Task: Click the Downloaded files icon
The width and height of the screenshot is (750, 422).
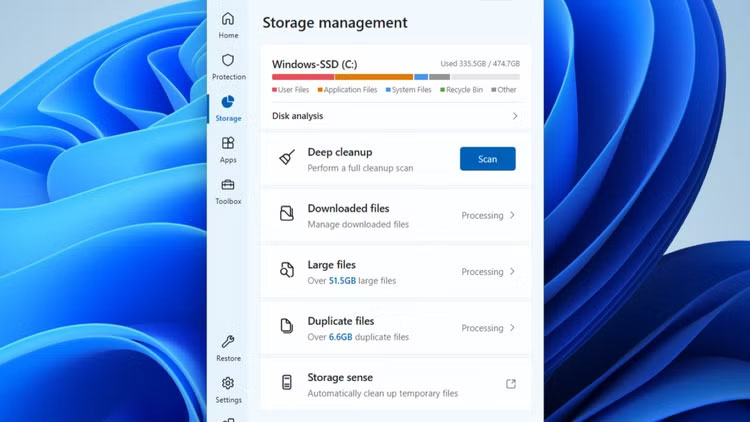Action: tap(287, 213)
